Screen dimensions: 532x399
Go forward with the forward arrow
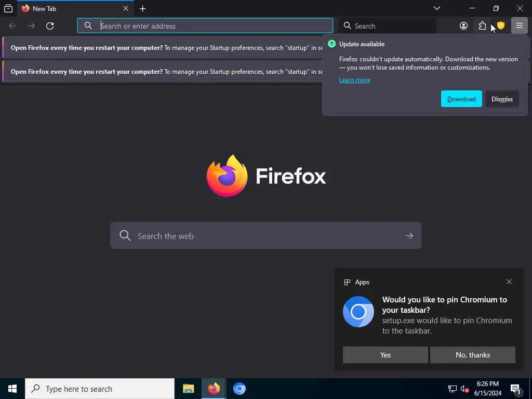point(31,26)
